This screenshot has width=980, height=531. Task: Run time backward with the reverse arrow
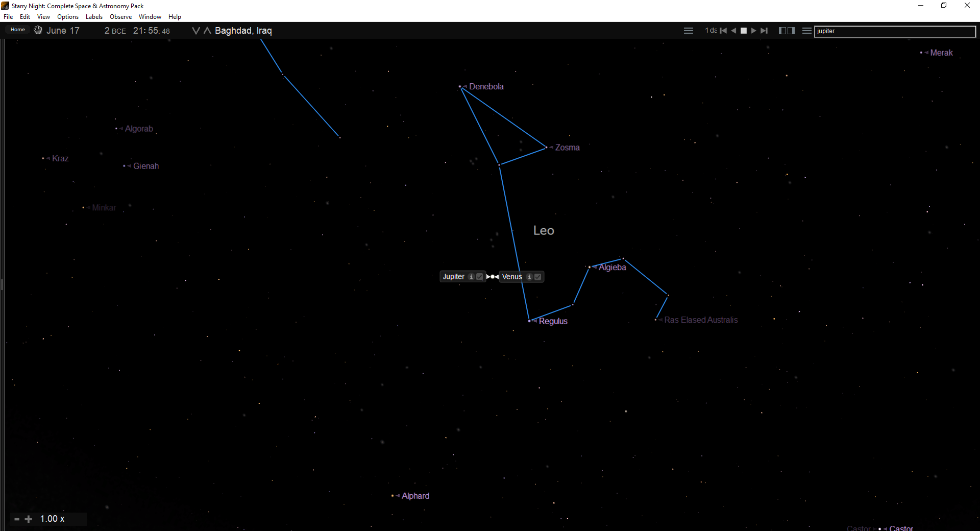733,31
